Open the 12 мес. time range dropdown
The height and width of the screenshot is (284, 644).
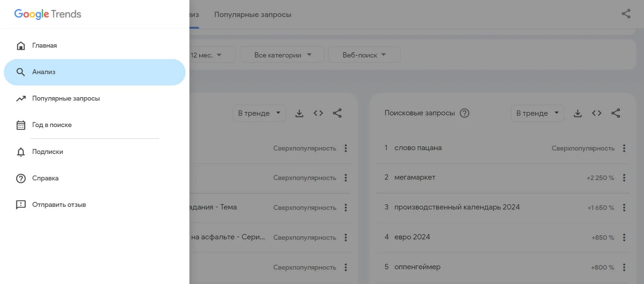point(206,55)
